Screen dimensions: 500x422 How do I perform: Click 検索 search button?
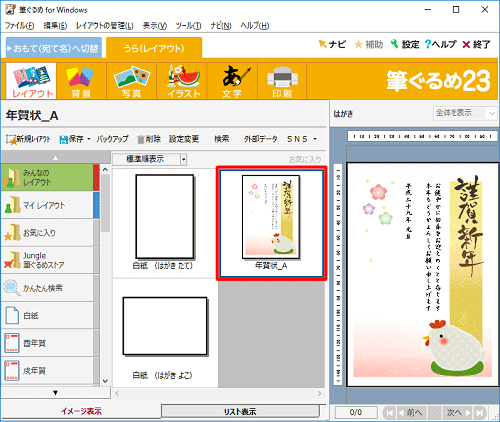point(222,139)
